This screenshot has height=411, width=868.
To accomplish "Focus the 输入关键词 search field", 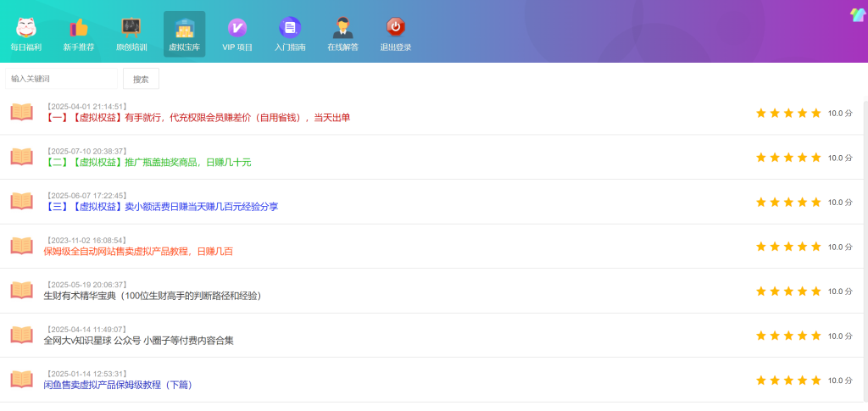I will point(61,79).
